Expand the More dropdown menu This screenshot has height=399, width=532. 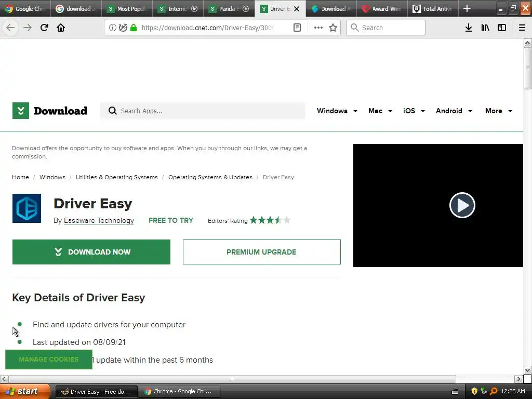pyautogui.click(x=498, y=111)
